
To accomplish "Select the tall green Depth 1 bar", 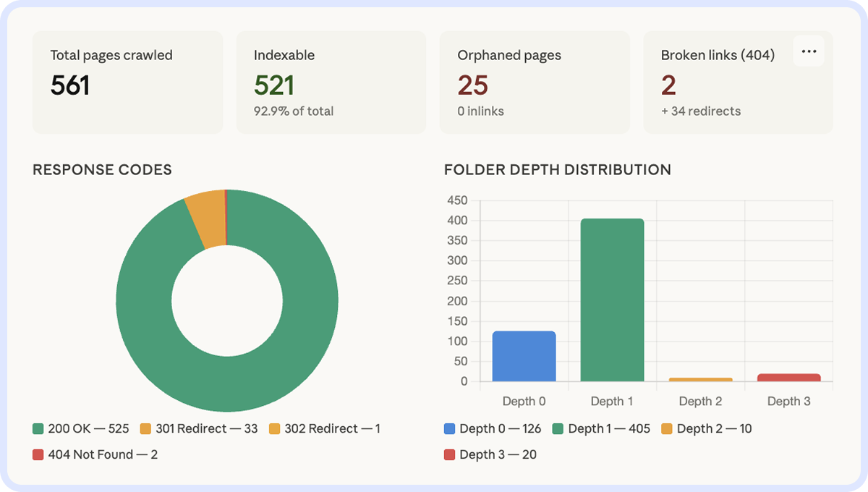I will point(612,300).
